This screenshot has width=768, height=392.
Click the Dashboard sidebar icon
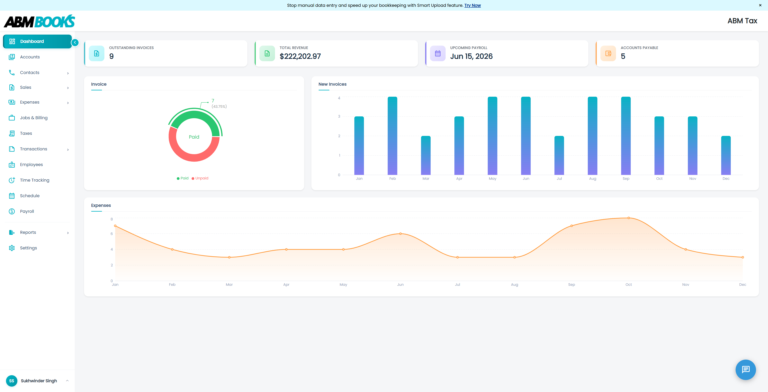tap(12, 42)
